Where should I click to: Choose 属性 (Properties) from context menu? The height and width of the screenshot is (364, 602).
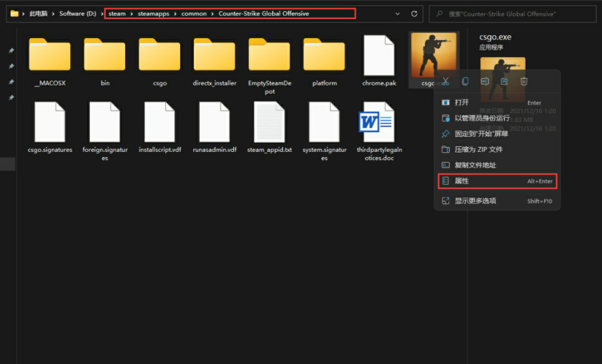[497, 181]
